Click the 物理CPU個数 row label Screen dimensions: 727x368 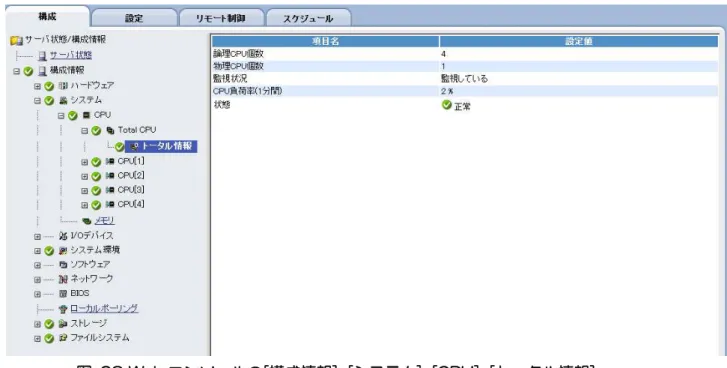coord(238,66)
